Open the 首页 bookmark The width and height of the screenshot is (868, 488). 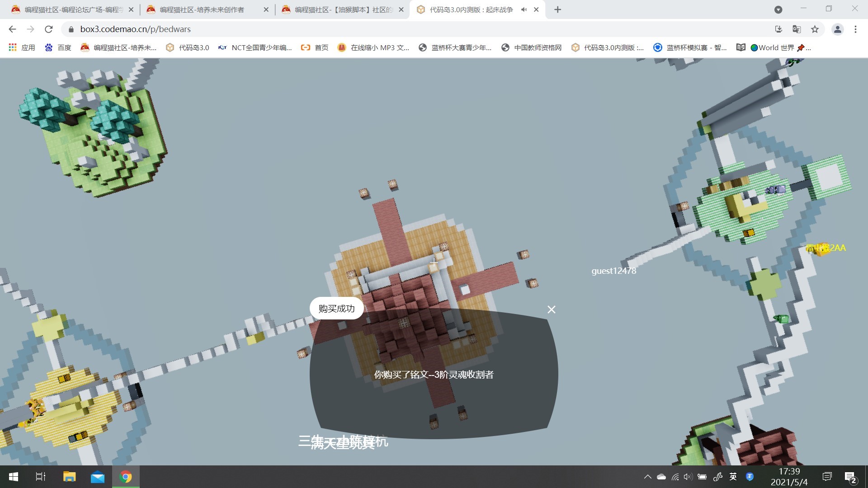(x=315, y=47)
